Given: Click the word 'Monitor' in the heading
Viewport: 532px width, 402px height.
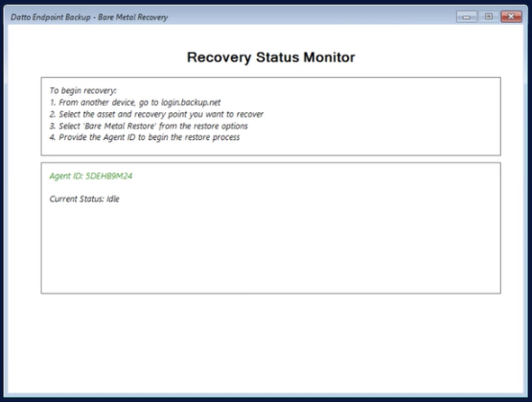Looking at the screenshot, I should (329, 58).
